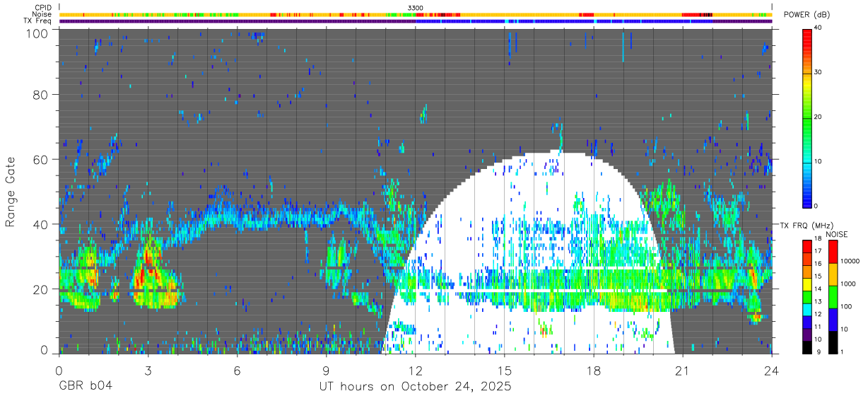Click the CPID label at top left

coord(42,8)
